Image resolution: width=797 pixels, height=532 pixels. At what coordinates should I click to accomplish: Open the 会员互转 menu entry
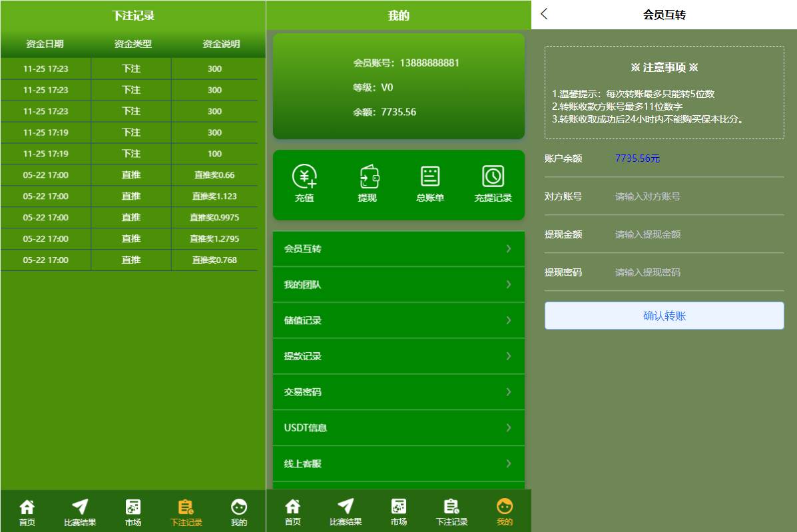click(398, 248)
